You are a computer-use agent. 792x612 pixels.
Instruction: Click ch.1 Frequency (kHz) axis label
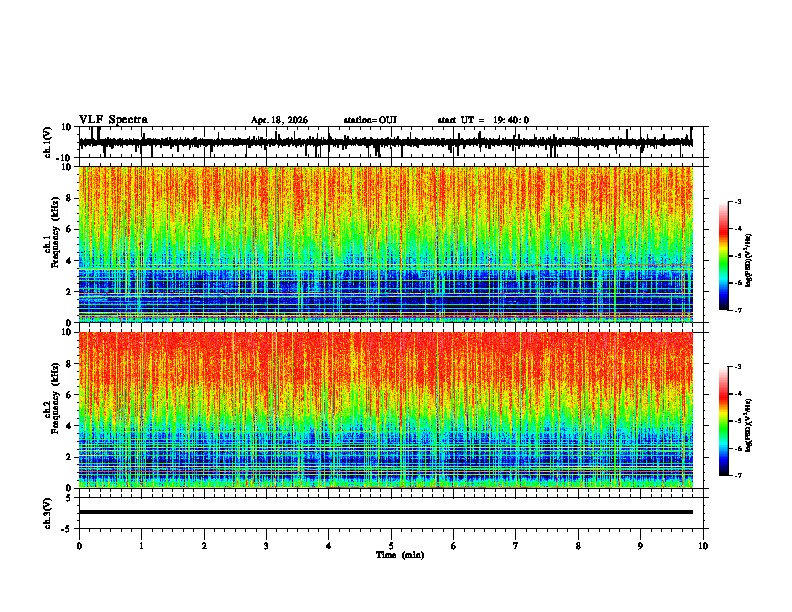pyautogui.click(x=54, y=244)
